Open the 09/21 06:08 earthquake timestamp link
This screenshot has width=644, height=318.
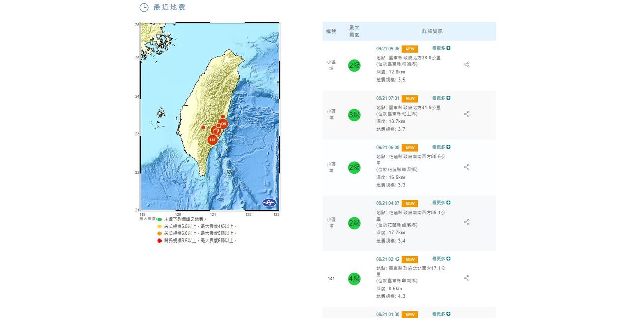pos(388,148)
